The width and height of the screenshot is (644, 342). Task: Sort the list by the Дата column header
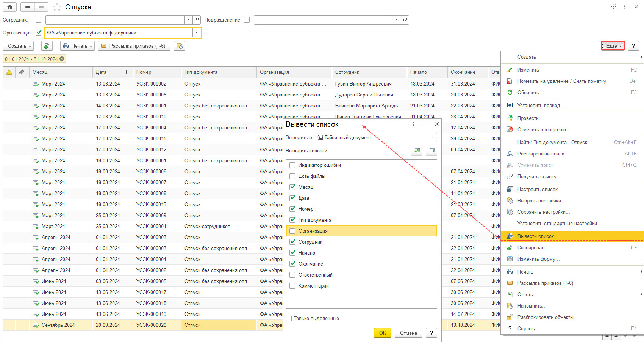tap(113, 72)
